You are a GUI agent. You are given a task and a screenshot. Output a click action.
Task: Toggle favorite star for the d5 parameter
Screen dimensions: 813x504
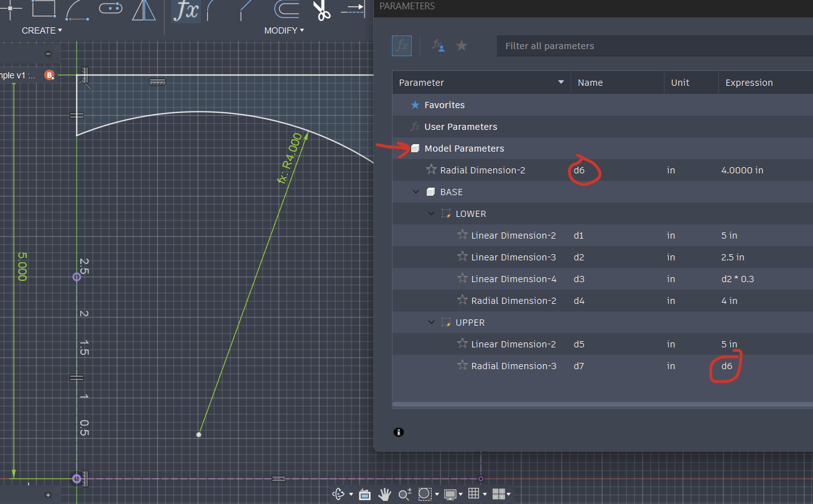[x=462, y=344]
